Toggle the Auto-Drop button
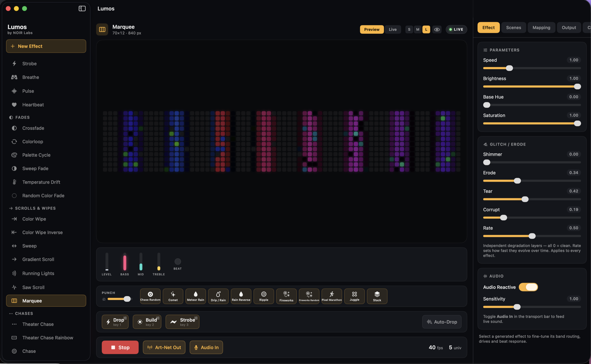591x364 pixels. [442, 322]
